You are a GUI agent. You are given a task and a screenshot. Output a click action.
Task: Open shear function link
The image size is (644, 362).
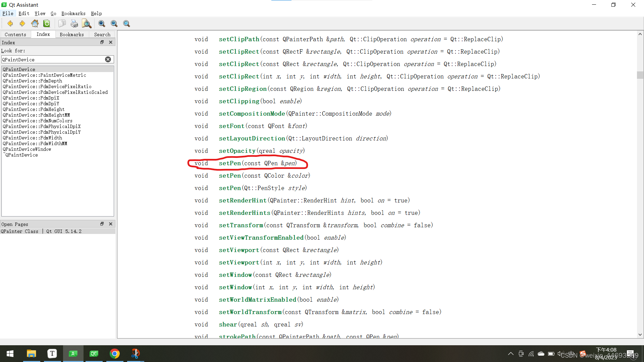tap(228, 324)
